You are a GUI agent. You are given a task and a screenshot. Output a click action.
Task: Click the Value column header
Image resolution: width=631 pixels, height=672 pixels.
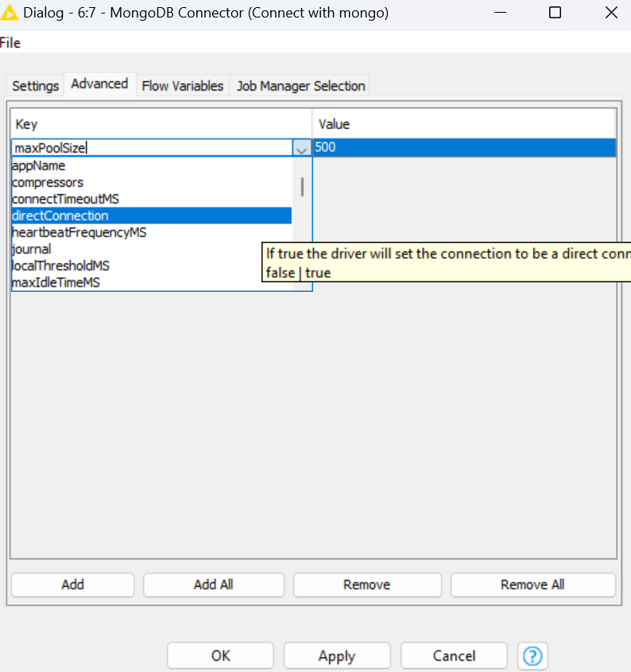click(464, 124)
